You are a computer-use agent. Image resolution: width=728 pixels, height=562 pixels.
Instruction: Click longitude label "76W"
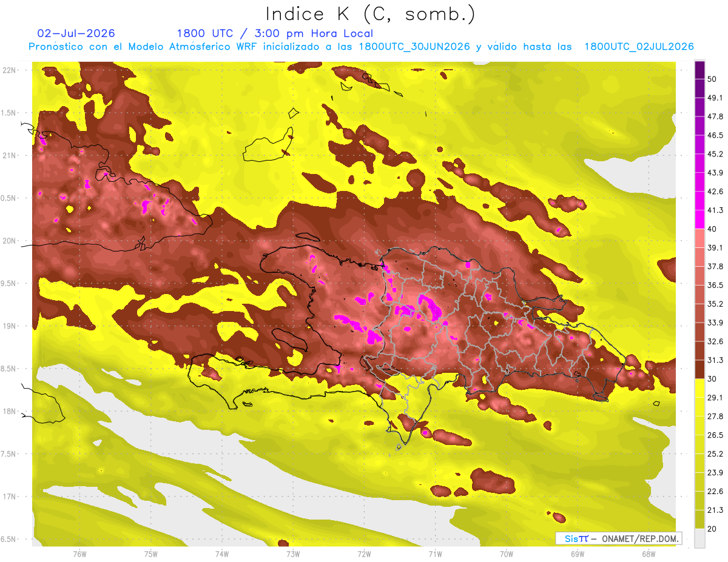tap(79, 554)
